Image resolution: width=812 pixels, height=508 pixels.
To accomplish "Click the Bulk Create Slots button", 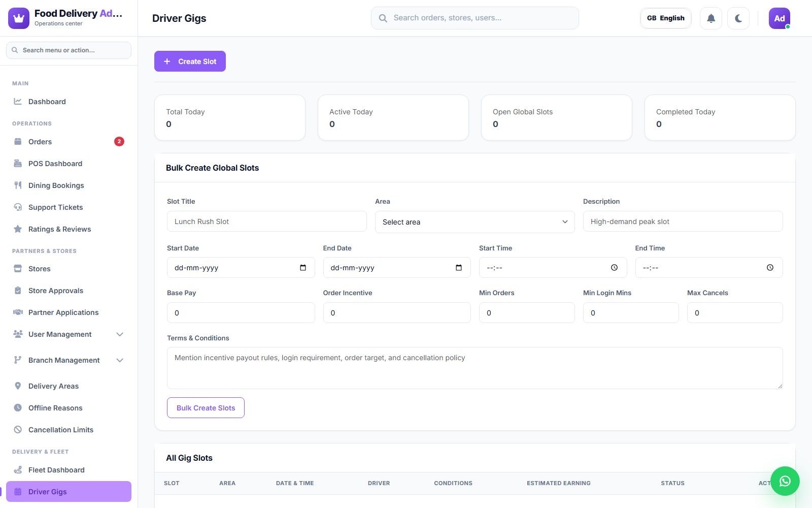I will (x=206, y=408).
